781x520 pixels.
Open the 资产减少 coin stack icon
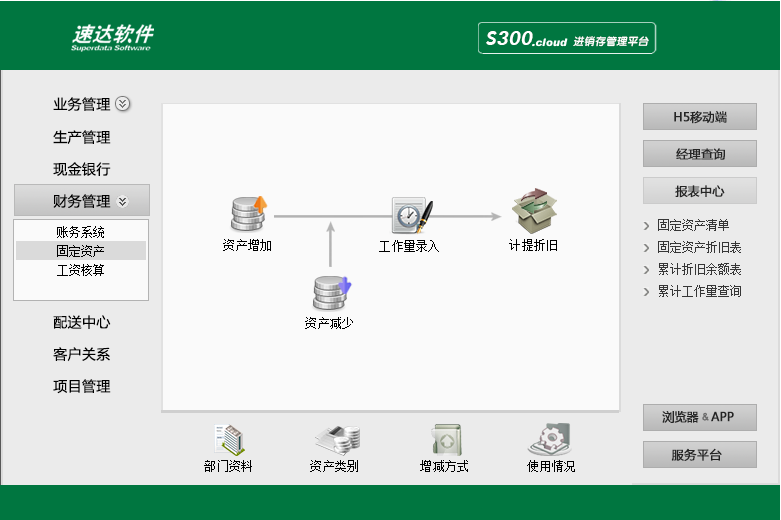pos(332,292)
